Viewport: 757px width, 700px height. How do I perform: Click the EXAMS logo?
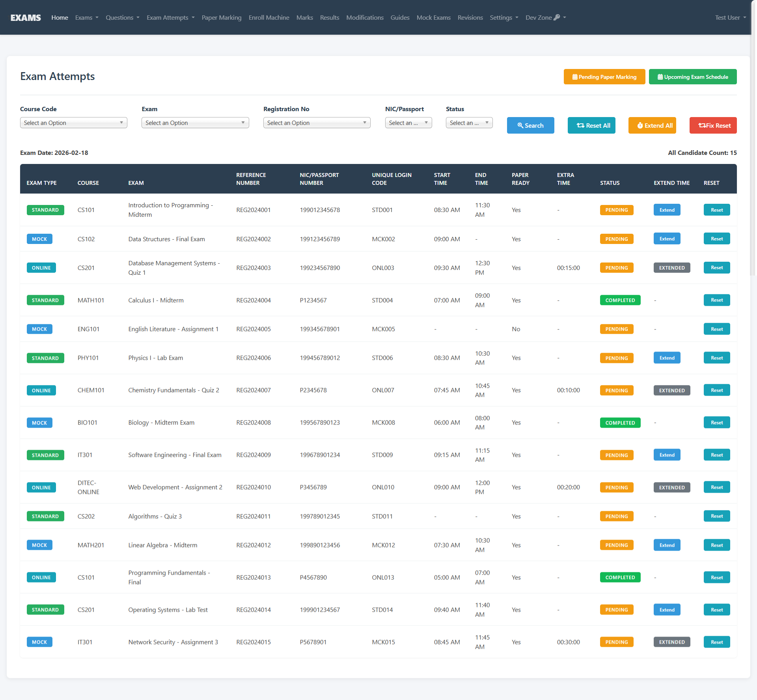[x=26, y=18]
